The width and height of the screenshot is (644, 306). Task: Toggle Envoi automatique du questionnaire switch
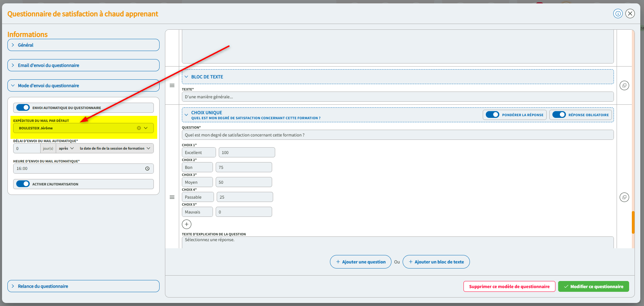[x=23, y=108]
